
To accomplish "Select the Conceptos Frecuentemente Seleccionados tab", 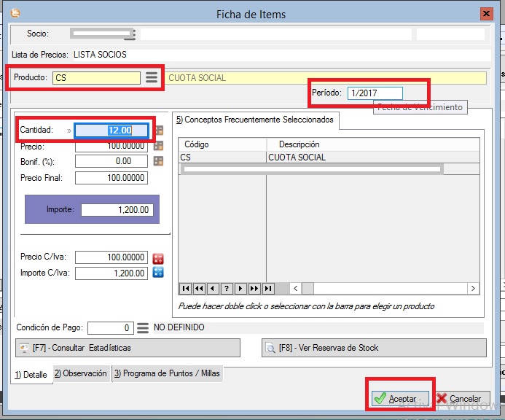I will pyautogui.click(x=255, y=120).
